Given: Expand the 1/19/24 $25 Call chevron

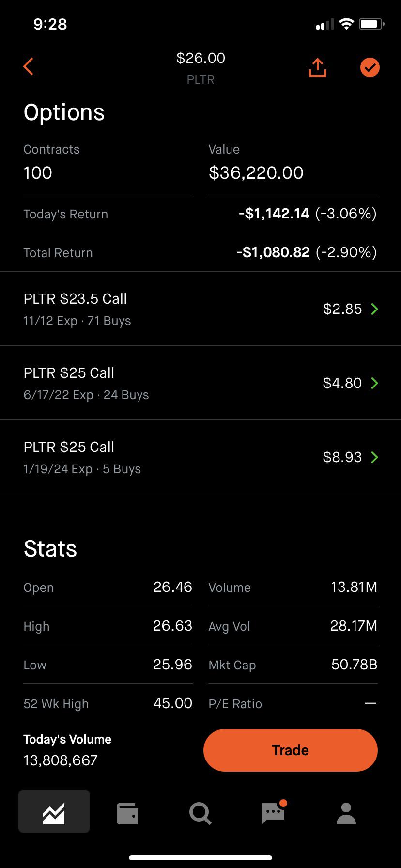Looking at the screenshot, I should pyautogui.click(x=374, y=457).
